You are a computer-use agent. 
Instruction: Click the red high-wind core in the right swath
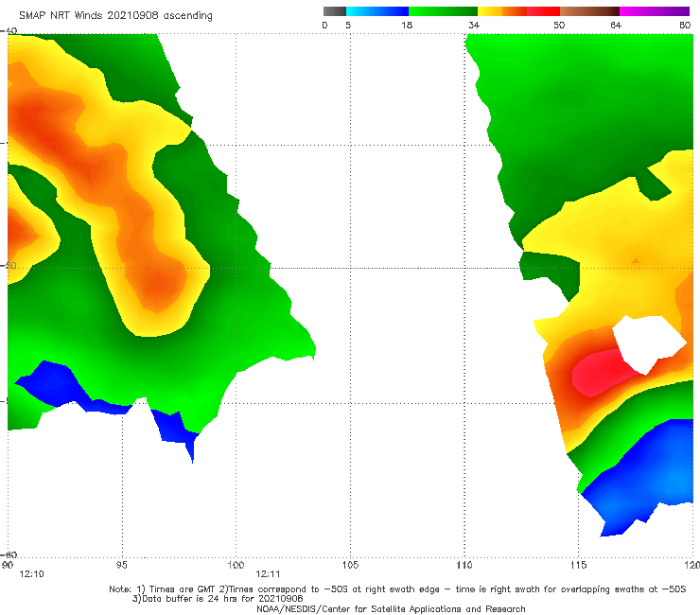[x=601, y=372]
